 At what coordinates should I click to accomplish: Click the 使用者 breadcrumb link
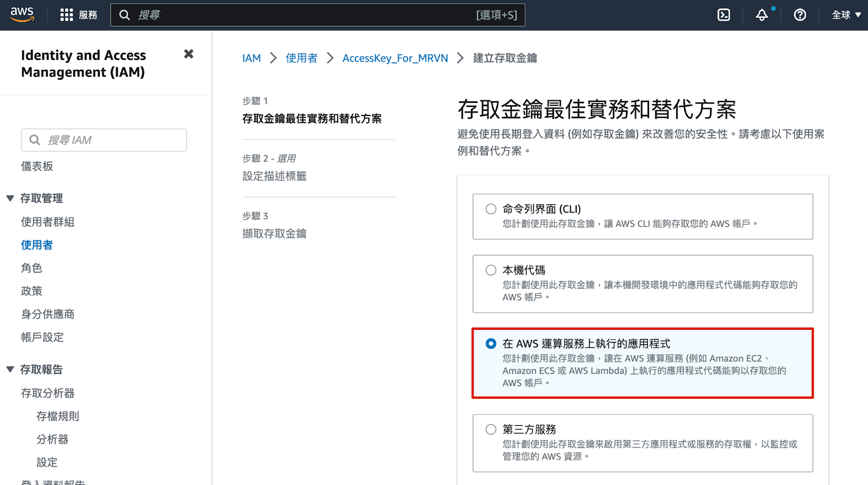point(302,58)
